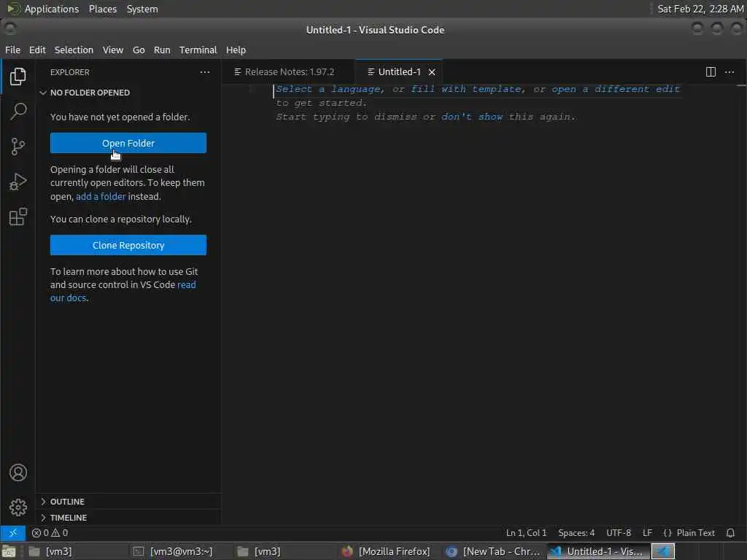Open the System menu in top panel
The height and width of the screenshot is (560, 747).
coord(142,9)
